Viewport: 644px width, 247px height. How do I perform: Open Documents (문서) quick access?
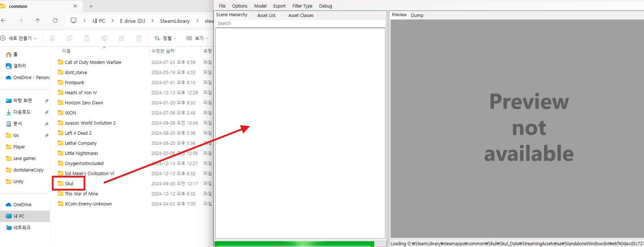[x=14, y=124]
